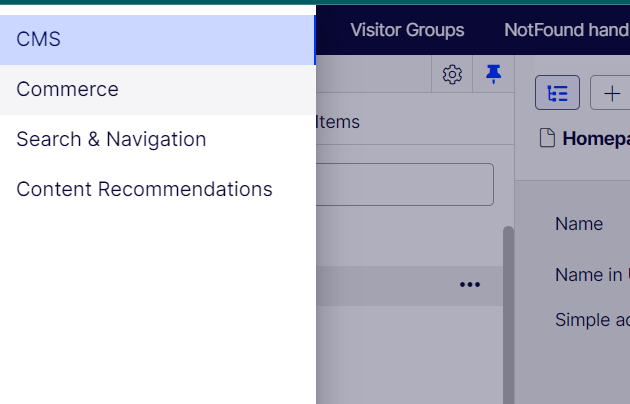630x404 pixels.
Task: Click the Homepage page document icon
Action: 546,139
